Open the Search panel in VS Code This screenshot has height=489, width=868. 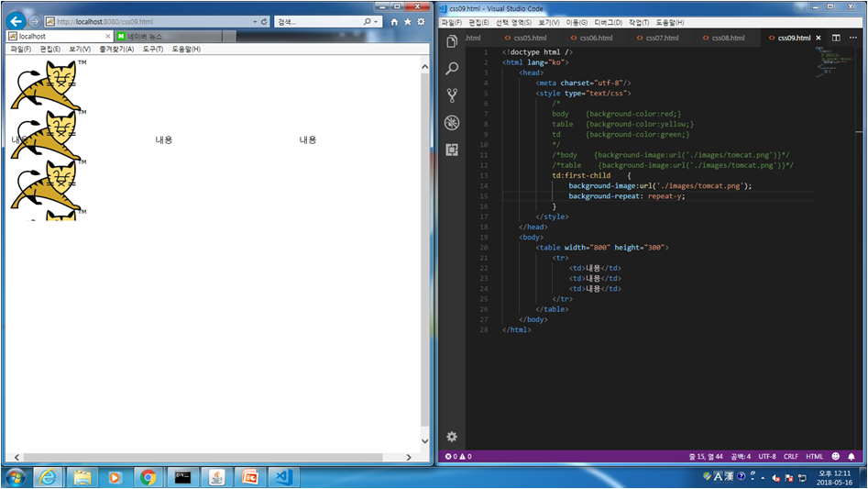click(452, 68)
